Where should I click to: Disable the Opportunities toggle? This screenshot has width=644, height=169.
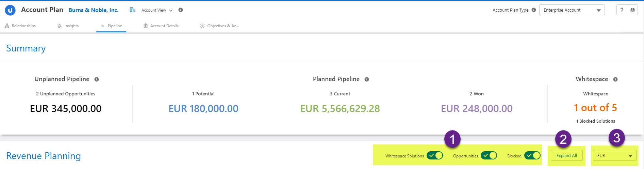coord(489,156)
